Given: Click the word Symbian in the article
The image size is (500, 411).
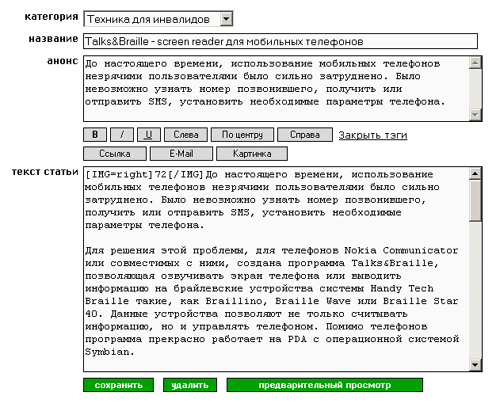Looking at the screenshot, I should tap(107, 352).
